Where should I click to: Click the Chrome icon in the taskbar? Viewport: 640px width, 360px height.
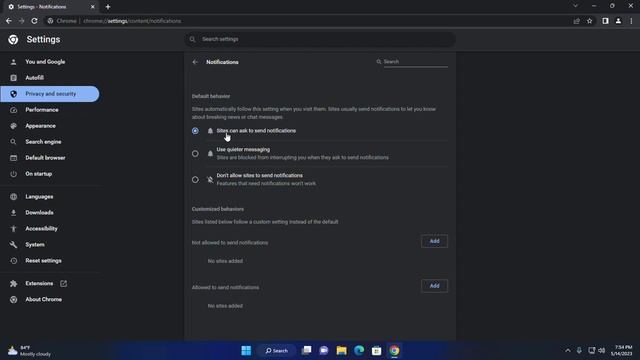coord(394,351)
